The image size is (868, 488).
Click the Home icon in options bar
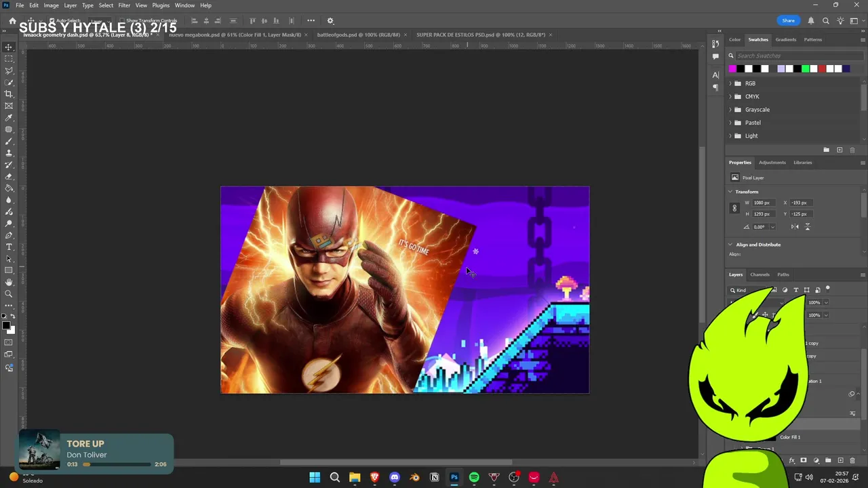click(12, 21)
